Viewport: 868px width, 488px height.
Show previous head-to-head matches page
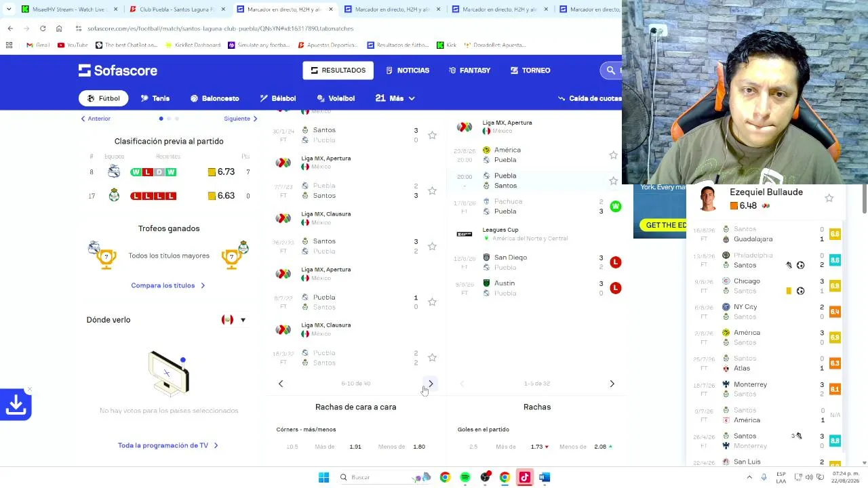pyautogui.click(x=281, y=384)
